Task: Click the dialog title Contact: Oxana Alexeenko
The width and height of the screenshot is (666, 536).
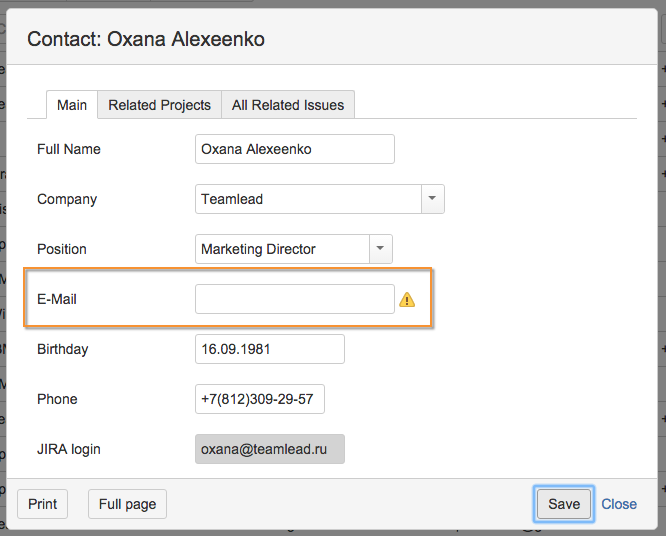Action: [x=146, y=40]
